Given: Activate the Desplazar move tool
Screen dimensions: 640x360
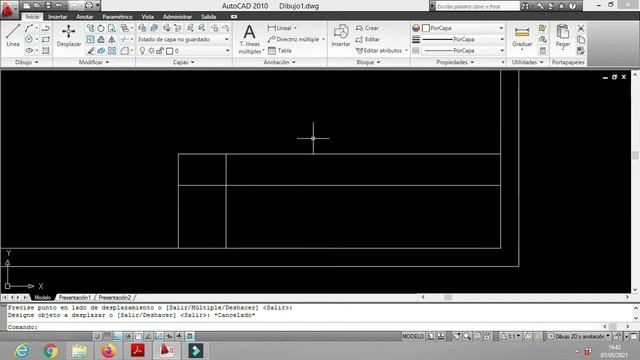Looking at the screenshot, I should [69, 36].
